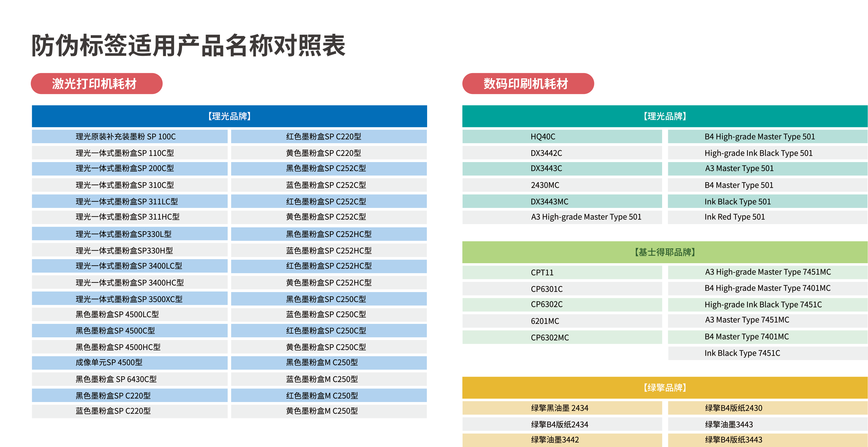Click the CP6301C cell
The height and width of the screenshot is (447, 868).
coord(562,289)
